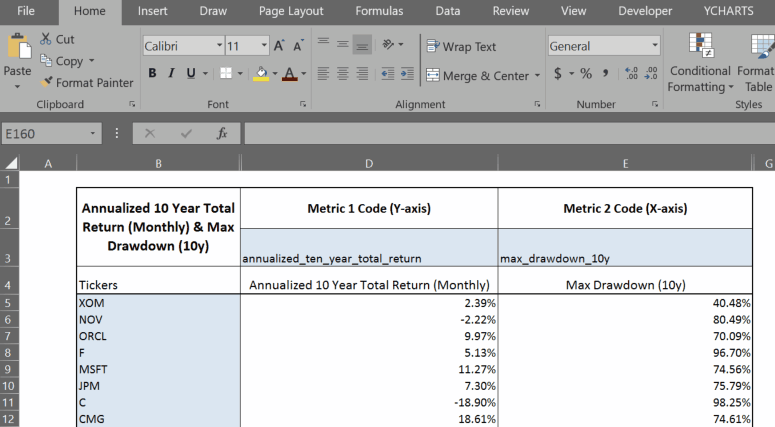This screenshot has height=427, width=775.
Task: Expand the Copy dropdown arrow
Action: click(x=91, y=61)
